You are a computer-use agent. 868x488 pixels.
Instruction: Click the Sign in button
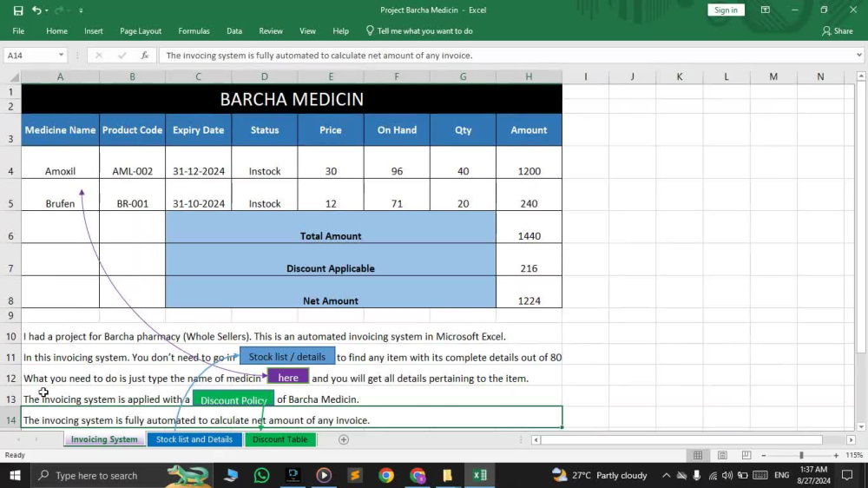click(726, 10)
